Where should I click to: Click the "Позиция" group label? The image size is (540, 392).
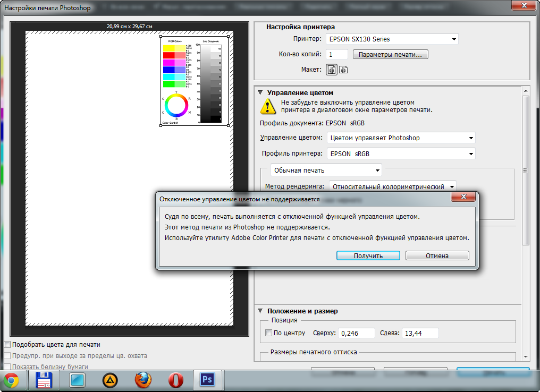pos(284,320)
